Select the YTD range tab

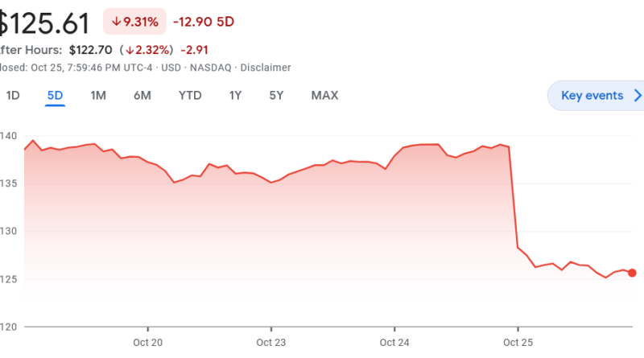click(x=190, y=96)
